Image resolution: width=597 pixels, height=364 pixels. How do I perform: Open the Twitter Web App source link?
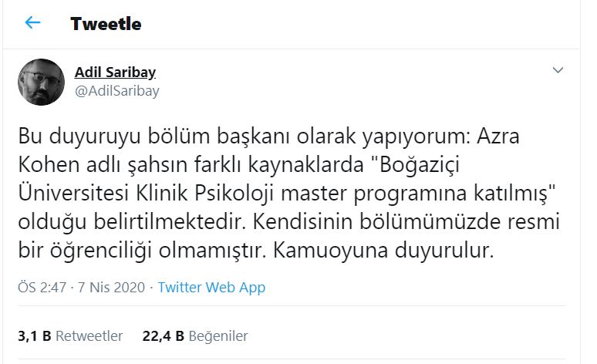pyautogui.click(x=211, y=288)
